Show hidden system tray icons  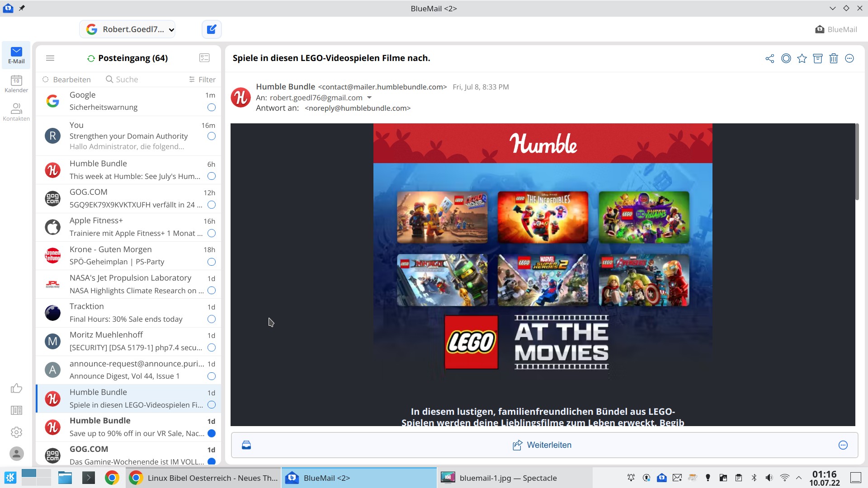[x=799, y=478]
